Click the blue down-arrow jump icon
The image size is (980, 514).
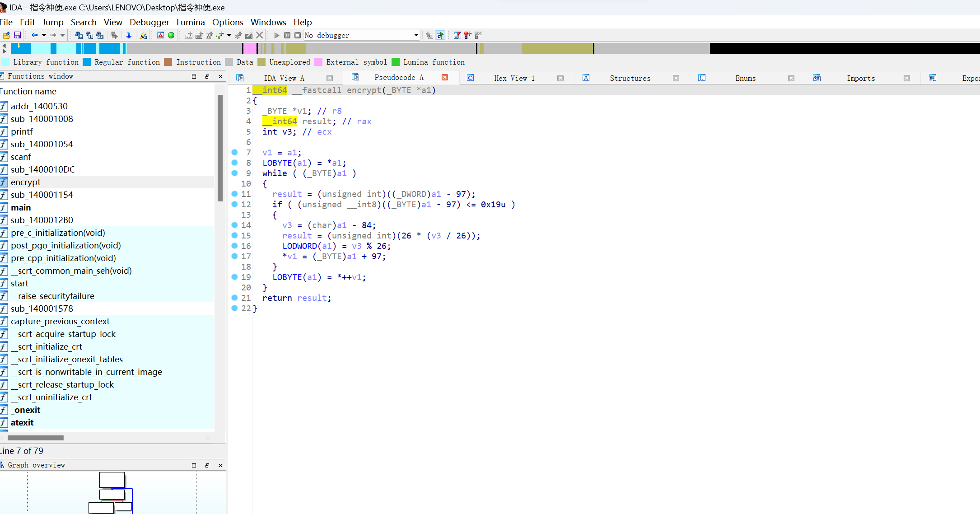point(129,35)
